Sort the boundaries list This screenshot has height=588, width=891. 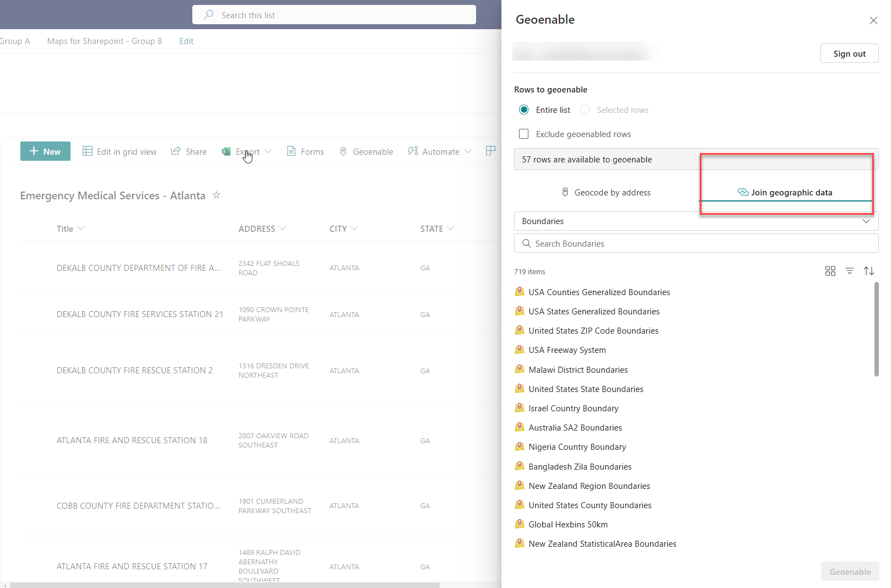point(869,271)
